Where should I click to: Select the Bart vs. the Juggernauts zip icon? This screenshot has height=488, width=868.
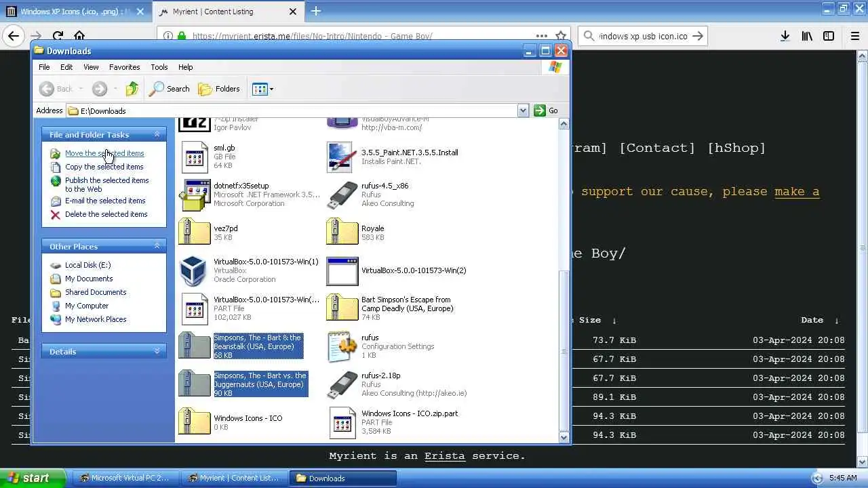pos(195,383)
